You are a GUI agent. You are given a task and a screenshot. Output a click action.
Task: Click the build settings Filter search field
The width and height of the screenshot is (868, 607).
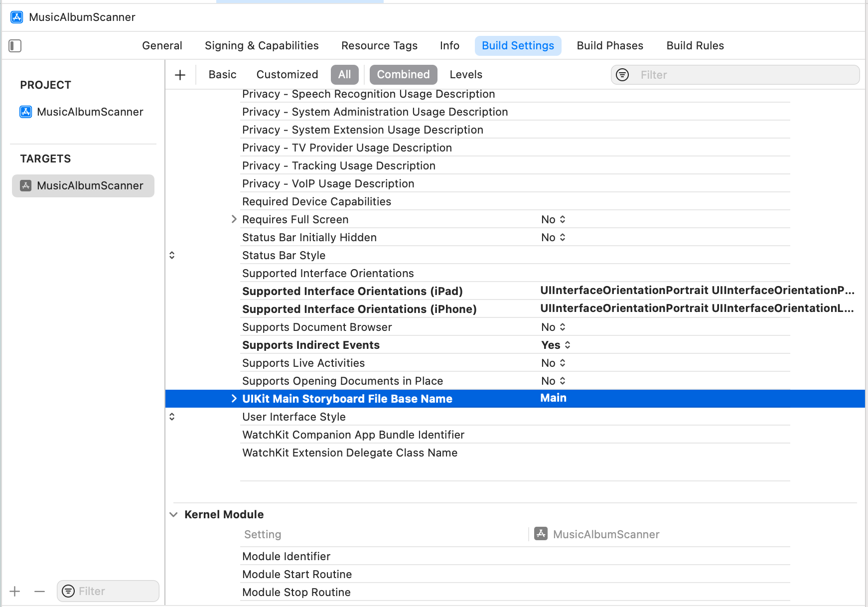point(735,75)
